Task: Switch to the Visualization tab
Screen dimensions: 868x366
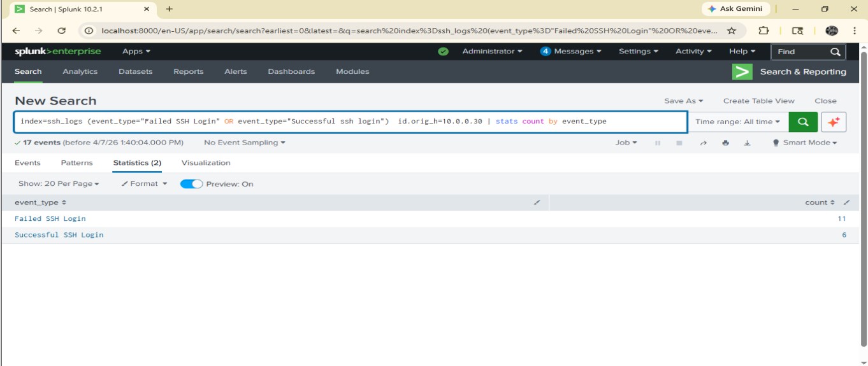Action: [x=206, y=163]
